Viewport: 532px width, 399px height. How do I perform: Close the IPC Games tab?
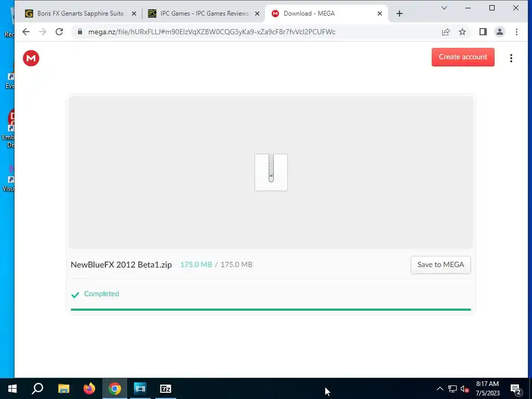[257, 14]
